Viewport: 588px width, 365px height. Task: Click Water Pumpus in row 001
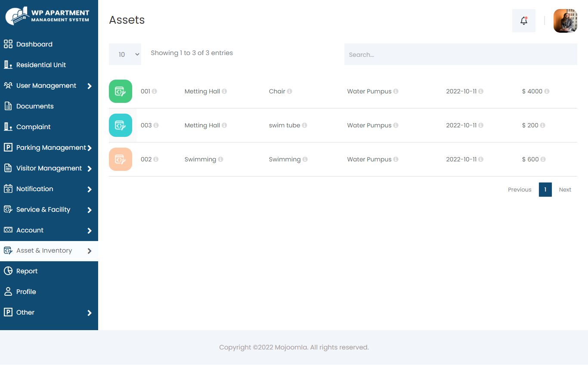(x=369, y=91)
